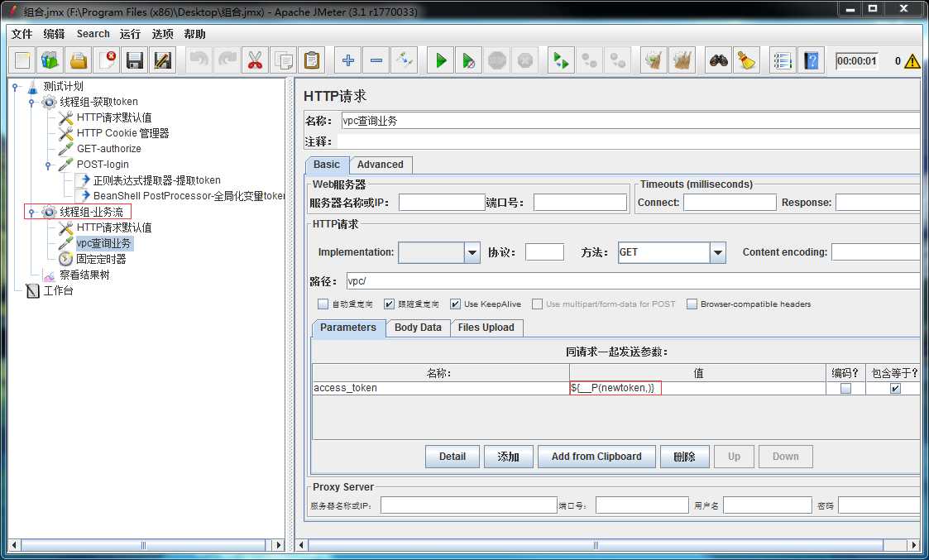Save the test plan with the floppy disk icon
Image resolution: width=929 pixels, height=560 pixels.
coord(135,60)
